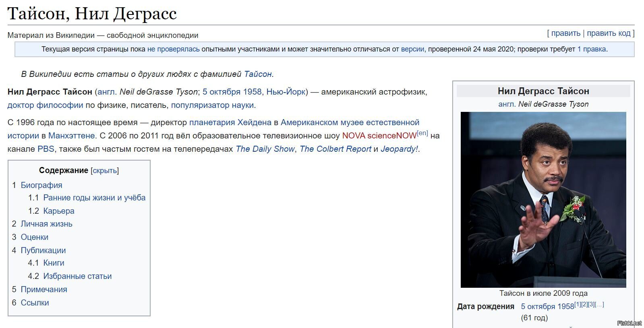644x328 pixels.
Task: Jump to '1.1 Ранние годы жизни и учёба'
Action: (x=87, y=198)
